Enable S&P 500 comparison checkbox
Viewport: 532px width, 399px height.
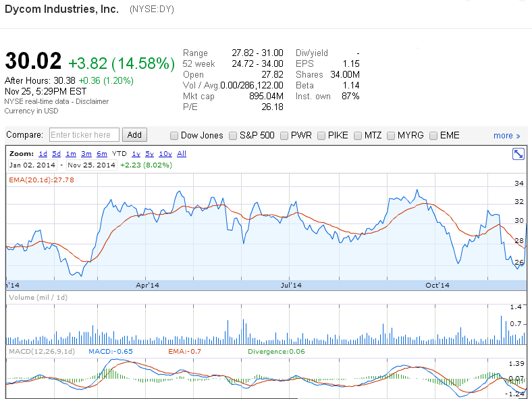click(233, 136)
